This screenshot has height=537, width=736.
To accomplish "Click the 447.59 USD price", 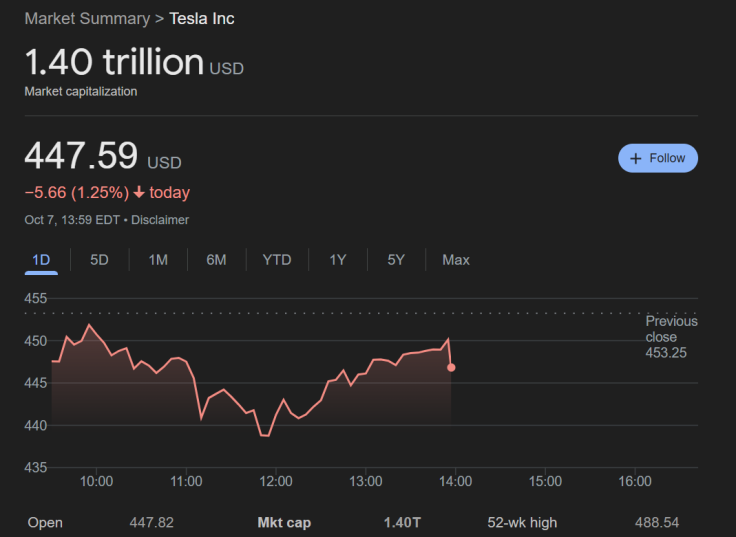I will [x=81, y=156].
